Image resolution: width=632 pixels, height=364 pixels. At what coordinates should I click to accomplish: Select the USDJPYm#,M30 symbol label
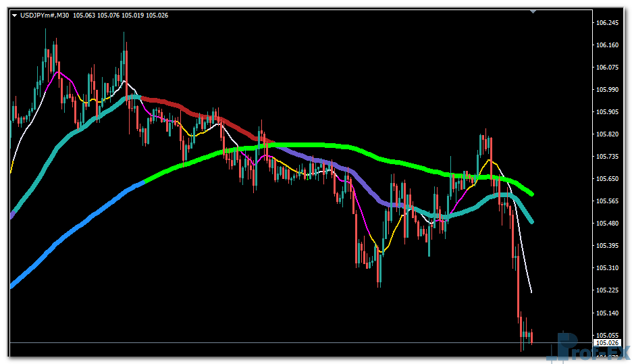(x=45, y=16)
